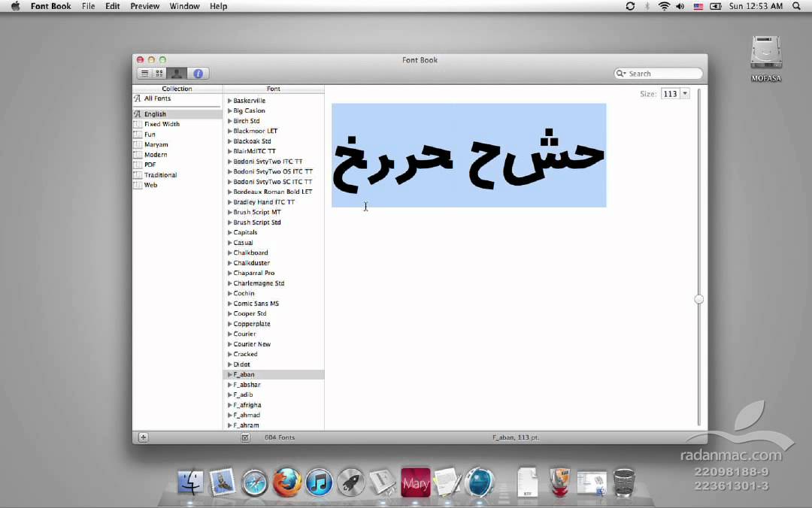This screenshot has height=508, width=812.
Task: Open the volume control in menu bar
Action: [680, 6]
